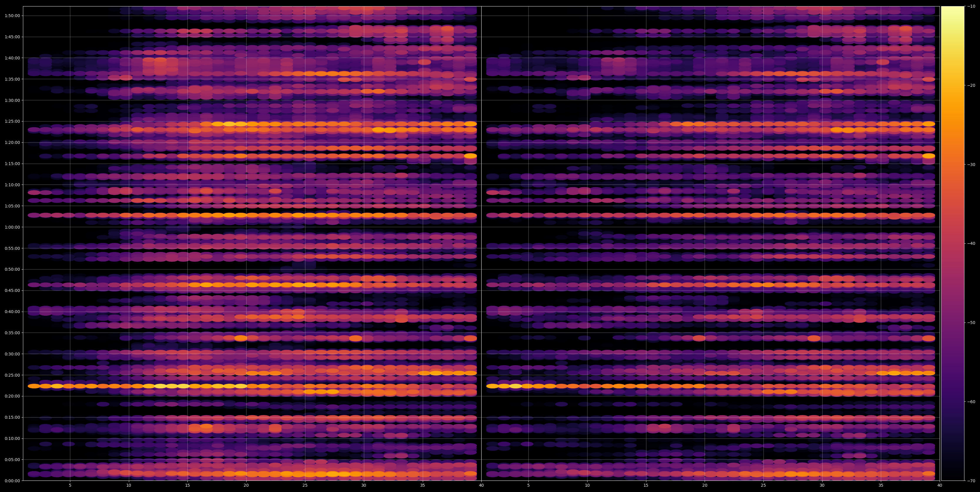Click x-axis tick 35 of left heatmap
980x492 pixels.
[x=423, y=486]
